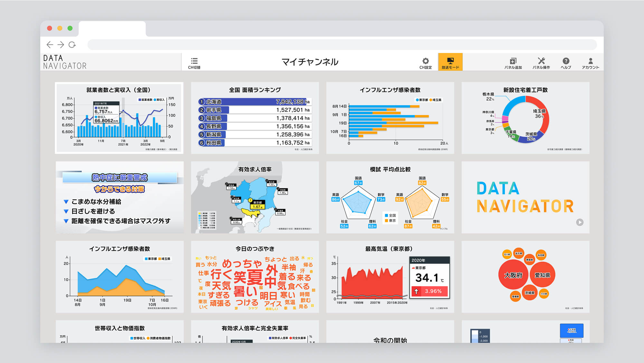Click the 3.96% increase indicator
The height and width of the screenshot is (363, 644).
[430, 291]
